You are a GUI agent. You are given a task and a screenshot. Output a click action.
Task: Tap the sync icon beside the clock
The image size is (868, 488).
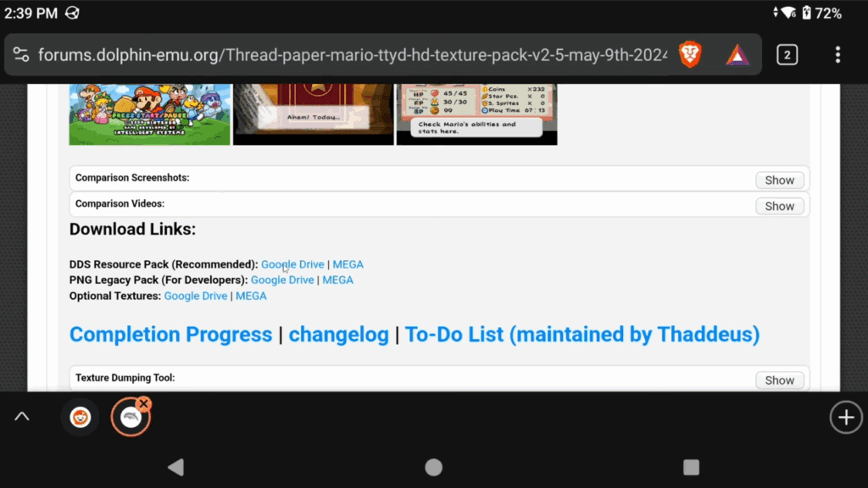coord(72,13)
